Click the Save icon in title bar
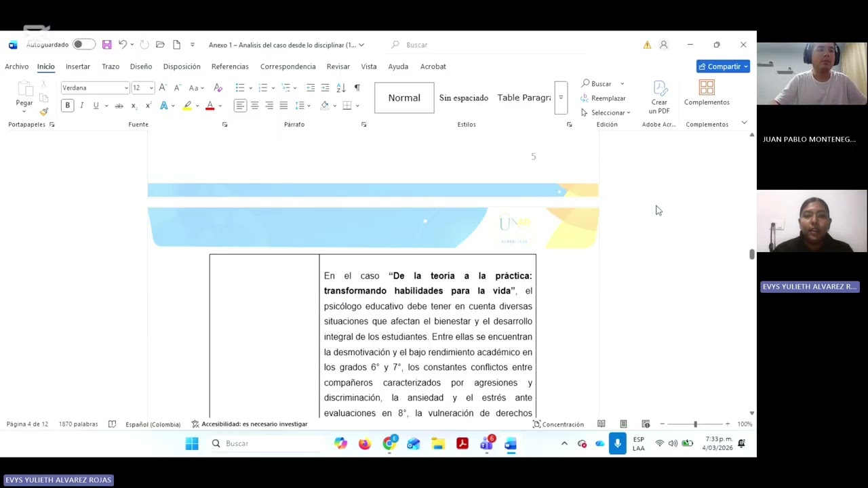This screenshot has height=488, width=868. [x=106, y=45]
